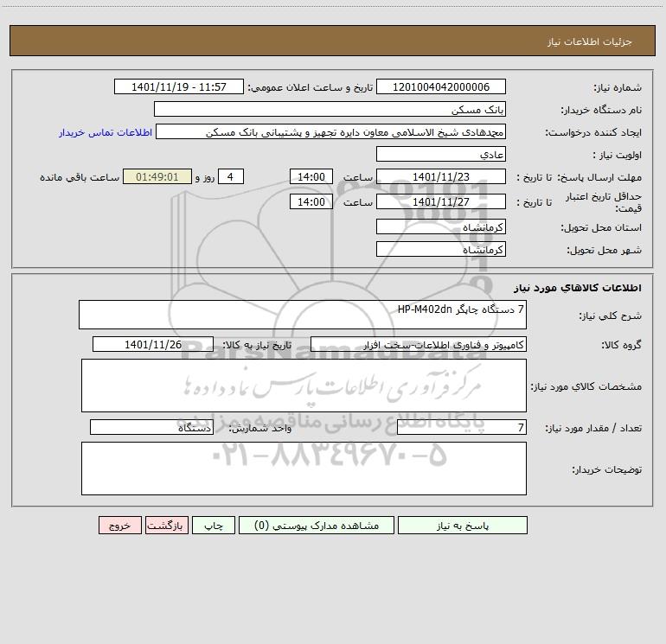This screenshot has width=666, height=644.
Task: Click the مهلت ارسال پاسخ label
Action: [x=599, y=177]
